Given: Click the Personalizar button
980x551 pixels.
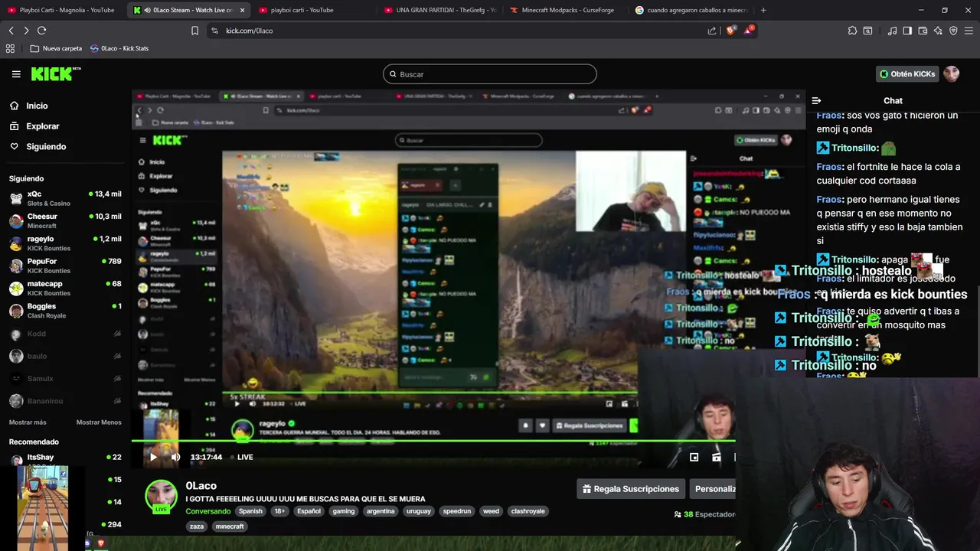Looking at the screenshot, I should pyautogui.click(x=713, y=489).
